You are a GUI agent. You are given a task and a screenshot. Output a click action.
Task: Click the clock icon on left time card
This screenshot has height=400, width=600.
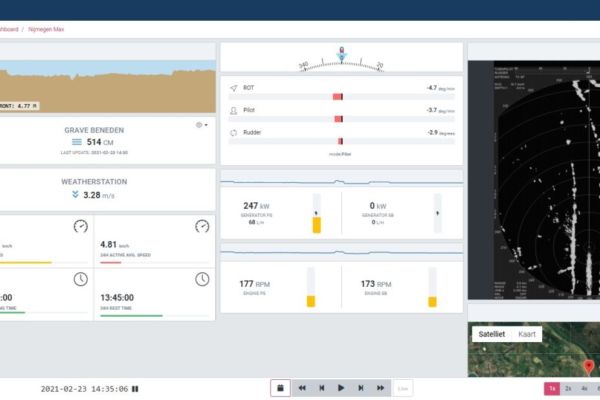80,279
